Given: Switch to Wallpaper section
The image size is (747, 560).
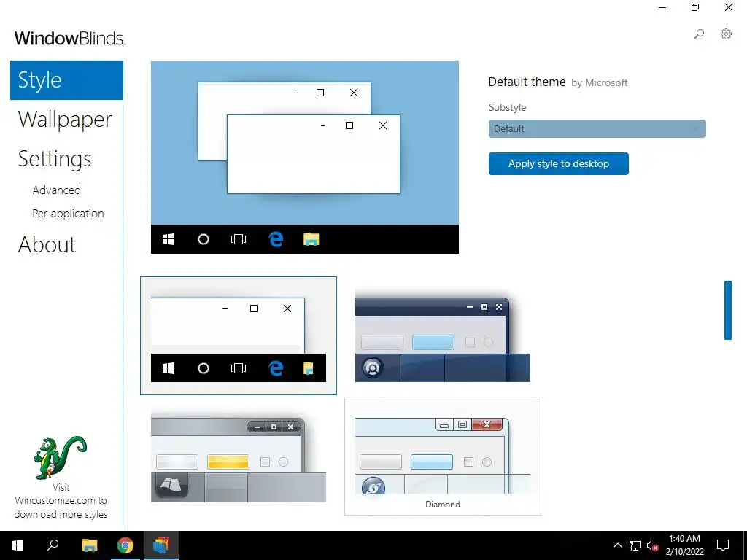Looking at the screenshot, I should pos(65,120).
